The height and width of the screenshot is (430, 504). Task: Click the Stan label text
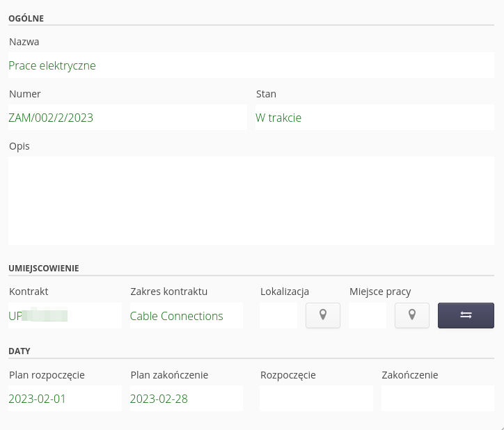(x=266, y=94)
